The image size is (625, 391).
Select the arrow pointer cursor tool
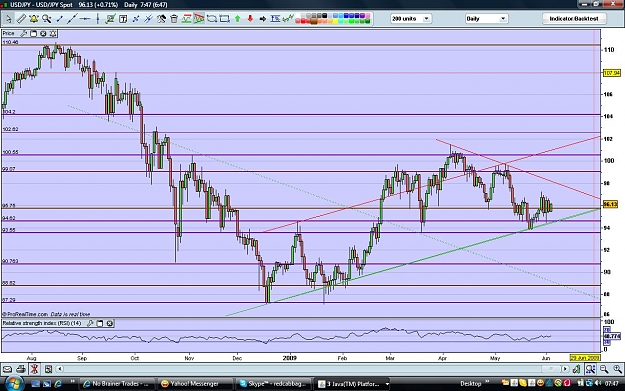click(x=8, y=19)
